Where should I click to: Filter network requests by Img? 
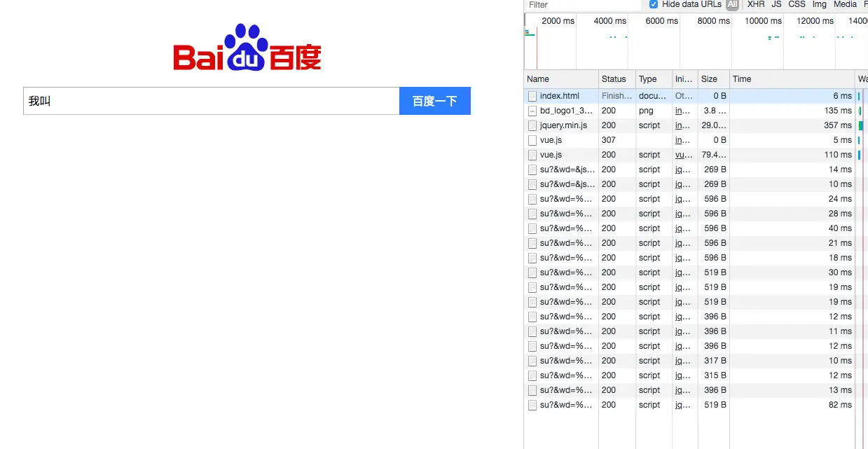click(x=820, y=4)
